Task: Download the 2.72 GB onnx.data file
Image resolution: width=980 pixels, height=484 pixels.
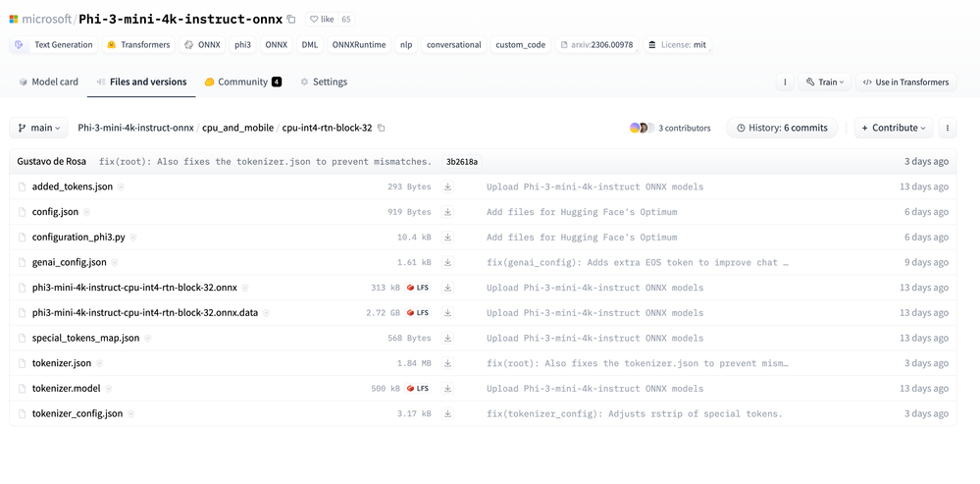Action: [x=447, y=312]
